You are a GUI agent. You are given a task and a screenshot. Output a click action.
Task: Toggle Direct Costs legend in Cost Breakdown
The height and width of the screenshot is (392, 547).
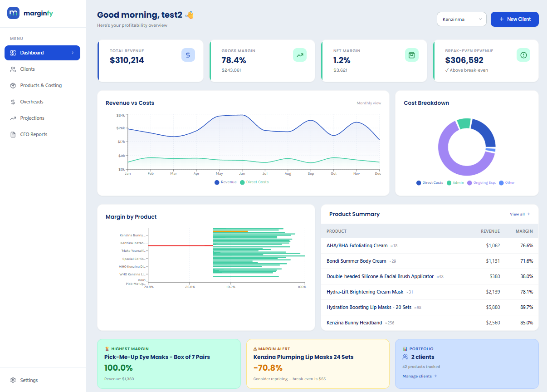pyautogui.click(x=430, y=183)
